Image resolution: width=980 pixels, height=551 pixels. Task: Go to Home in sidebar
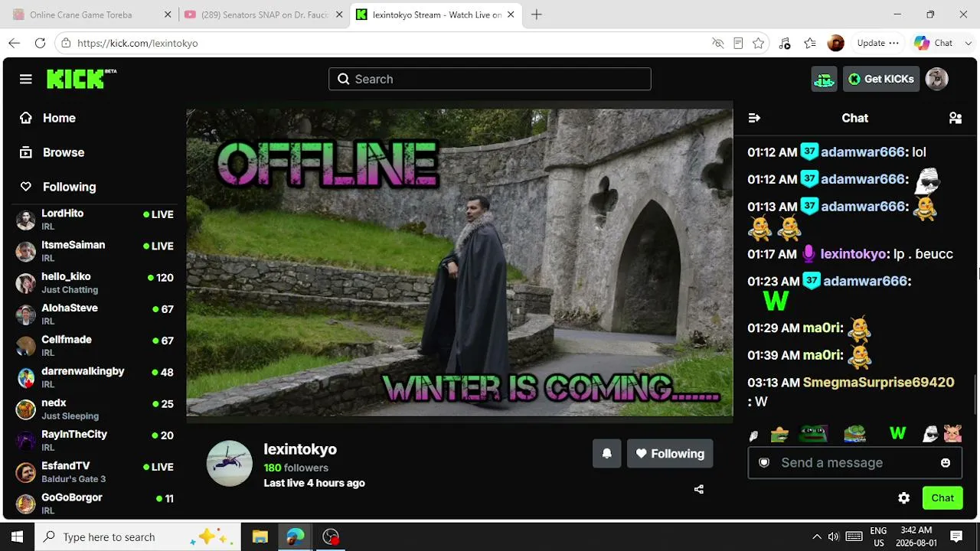pyautogui.click(x=47, y=118)
